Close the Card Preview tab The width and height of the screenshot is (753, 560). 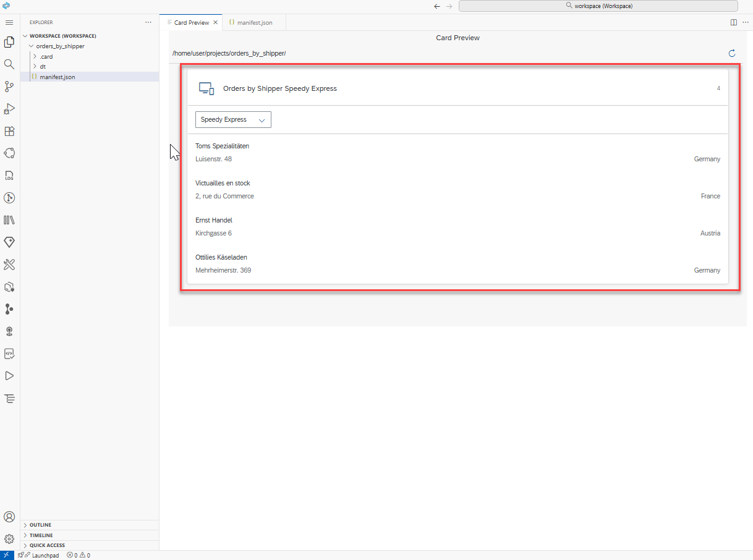point(216,22)
